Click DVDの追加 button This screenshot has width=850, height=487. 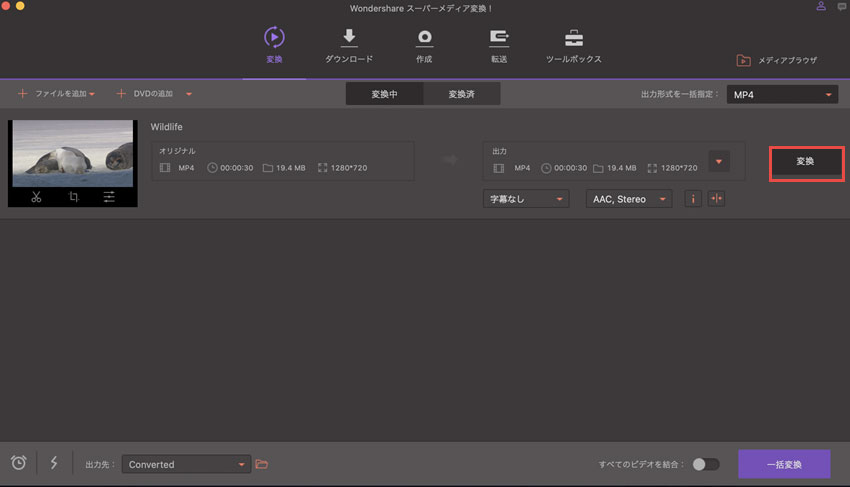[145, 94]
